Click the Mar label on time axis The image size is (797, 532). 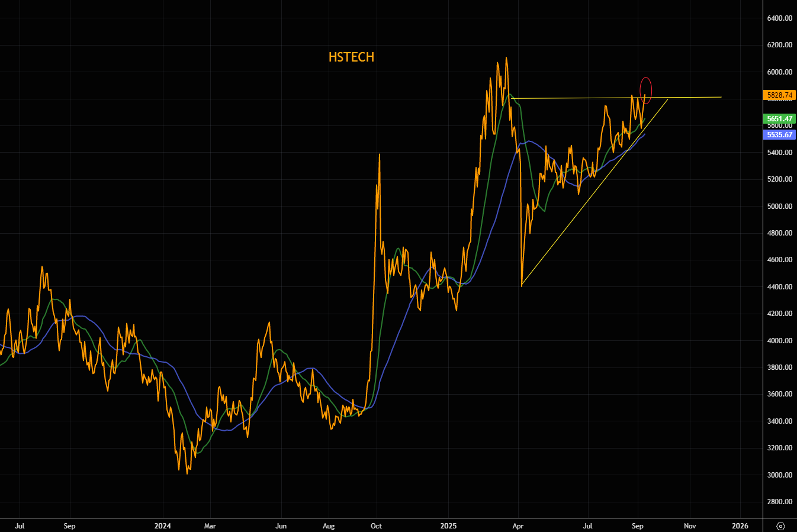pyautogui.click(x=210, y=525)
